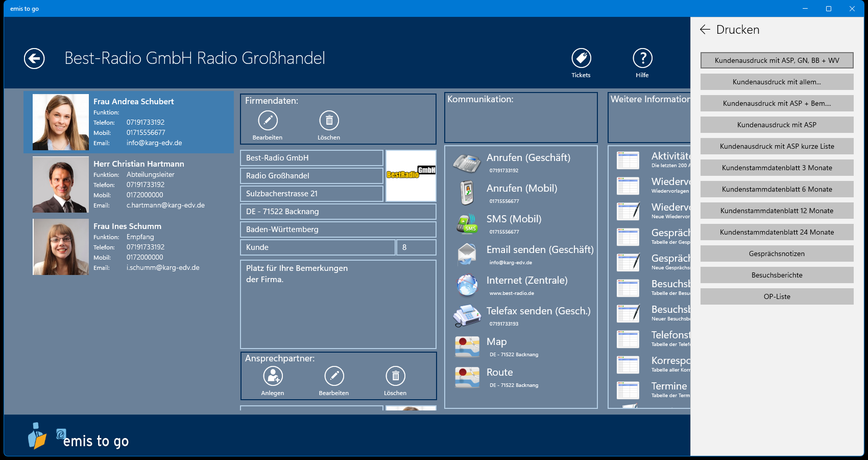Select the plain Kundenausdruck mit ASP button
This screenshot has height=460, width=868.
click(x=777, y=125)
